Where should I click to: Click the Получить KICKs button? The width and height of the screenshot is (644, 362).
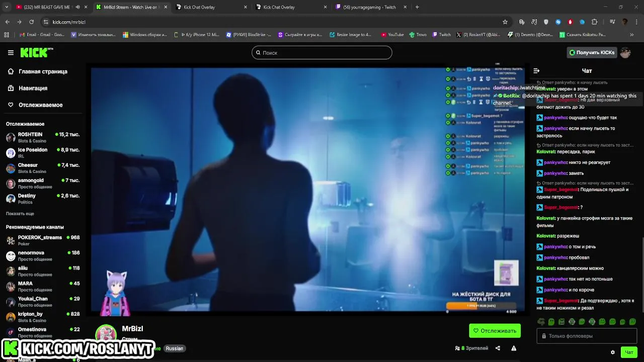(x=591, y=52)
